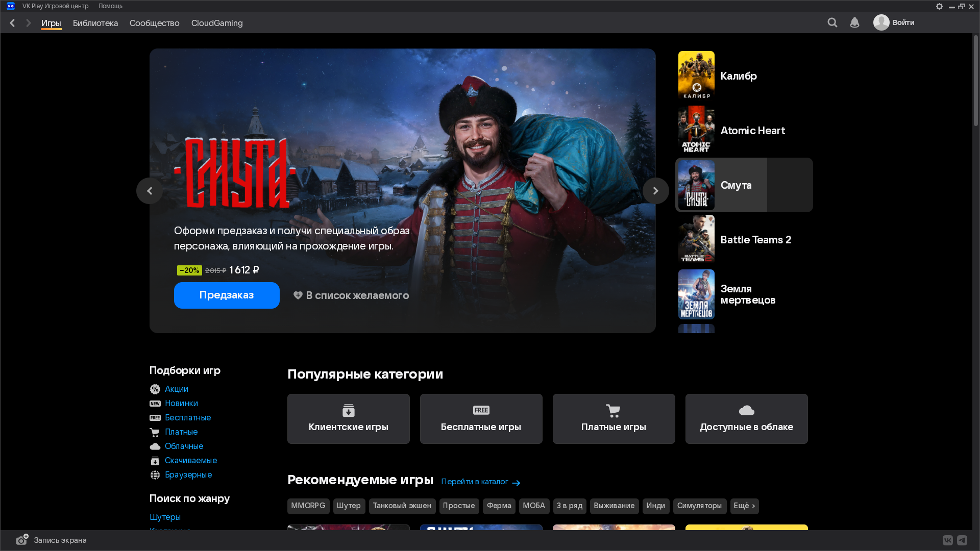Select the Battle Teams 2 game thumbnail
Screen dimensions: 980x551
click(x=696, y=240)
